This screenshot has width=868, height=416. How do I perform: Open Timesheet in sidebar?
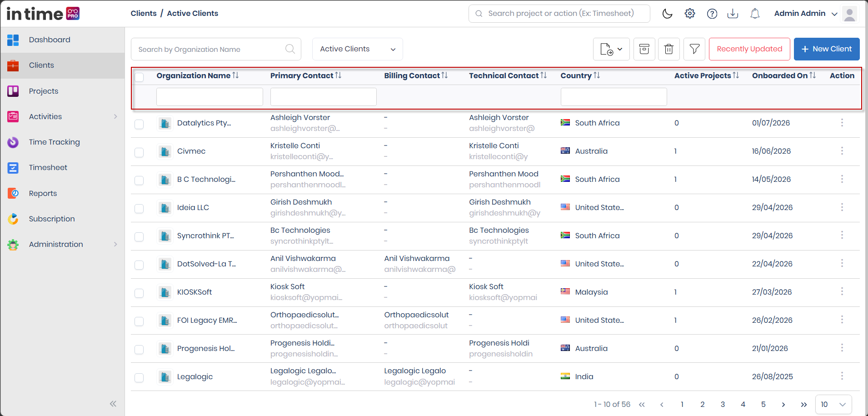62,167
